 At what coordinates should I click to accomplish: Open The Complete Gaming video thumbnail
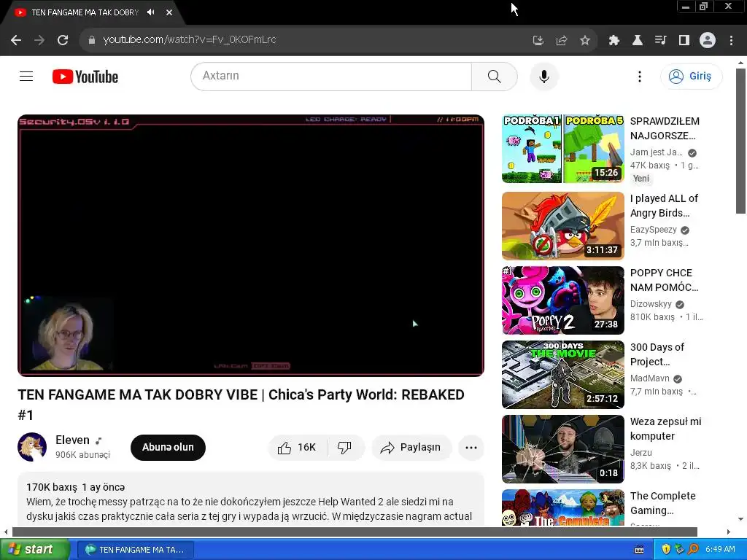[x=563, y=507]
